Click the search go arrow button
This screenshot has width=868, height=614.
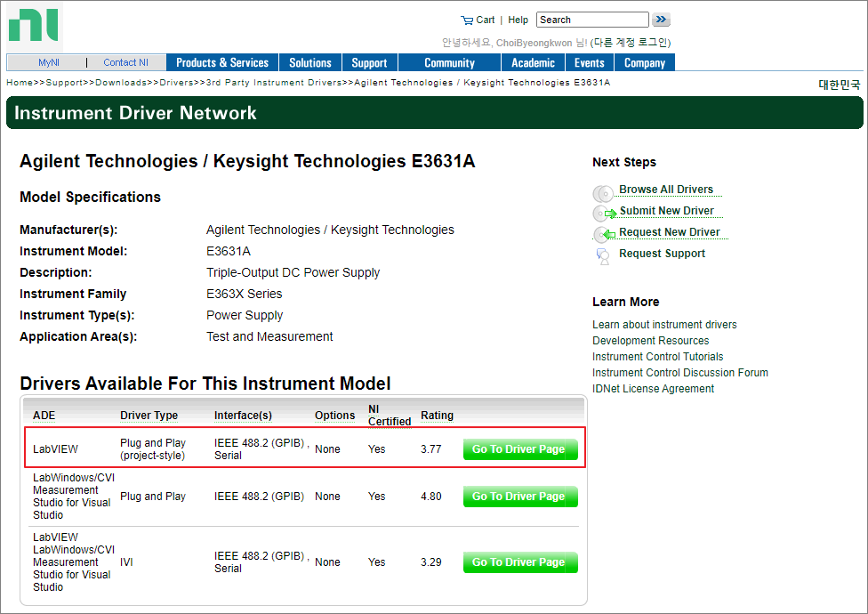pos(661,20)
